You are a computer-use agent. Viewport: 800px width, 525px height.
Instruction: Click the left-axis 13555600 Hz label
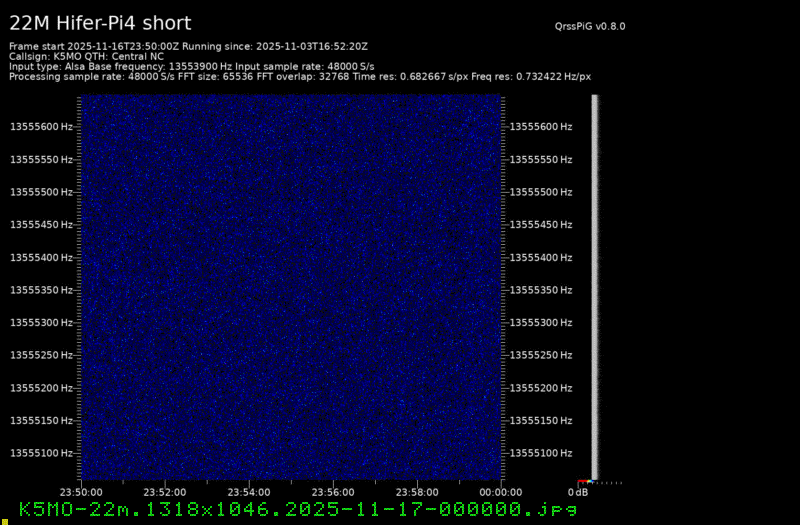(41, 127)
